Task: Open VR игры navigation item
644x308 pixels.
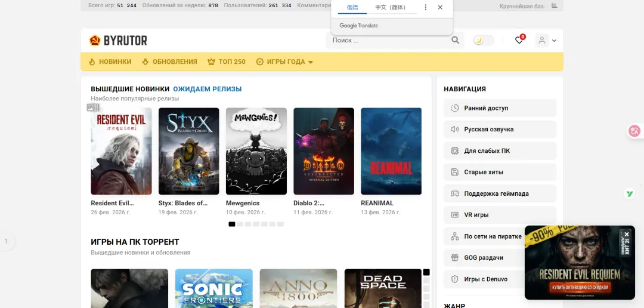Action: pyautogui.click(x=500, y=215)
